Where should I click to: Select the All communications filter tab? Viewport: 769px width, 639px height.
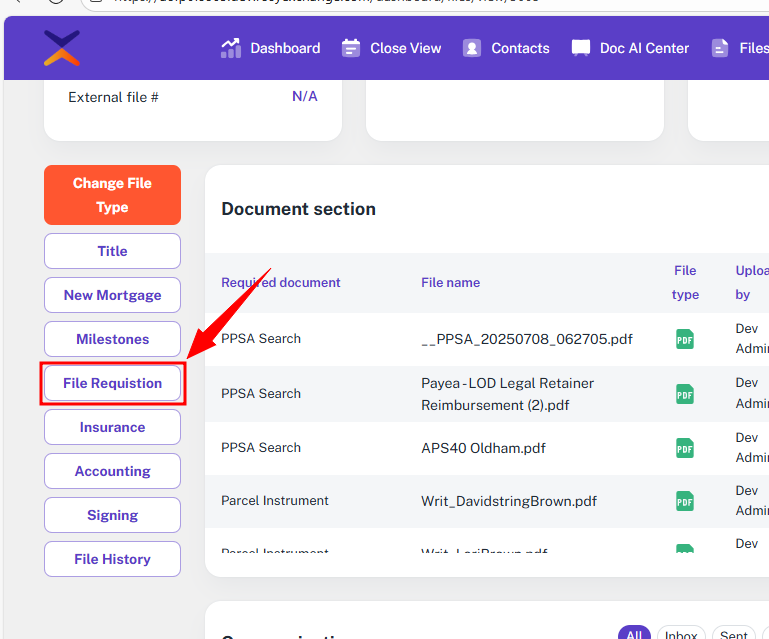pyautogui.click(x=633, y=635)
